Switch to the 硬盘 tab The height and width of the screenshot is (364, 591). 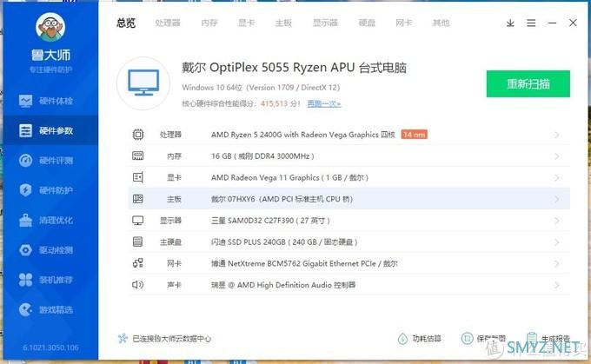(367, 23)
